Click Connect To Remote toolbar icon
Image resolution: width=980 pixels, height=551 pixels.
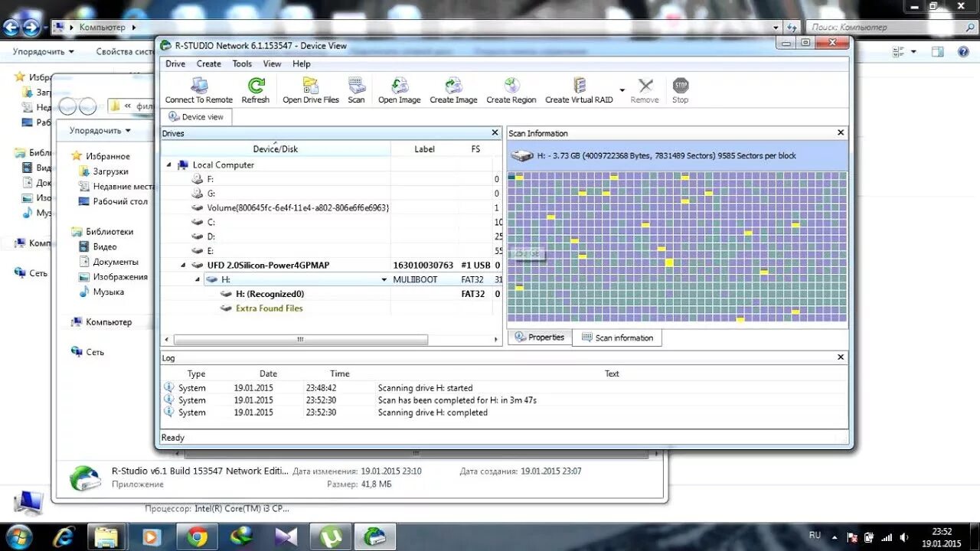(x=198, y=90)
